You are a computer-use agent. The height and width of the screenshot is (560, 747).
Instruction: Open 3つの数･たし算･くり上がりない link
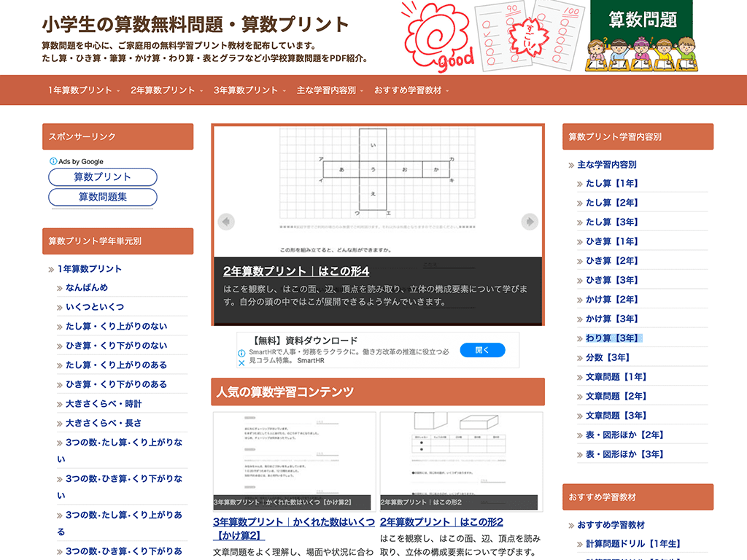[x=120, y=451]
